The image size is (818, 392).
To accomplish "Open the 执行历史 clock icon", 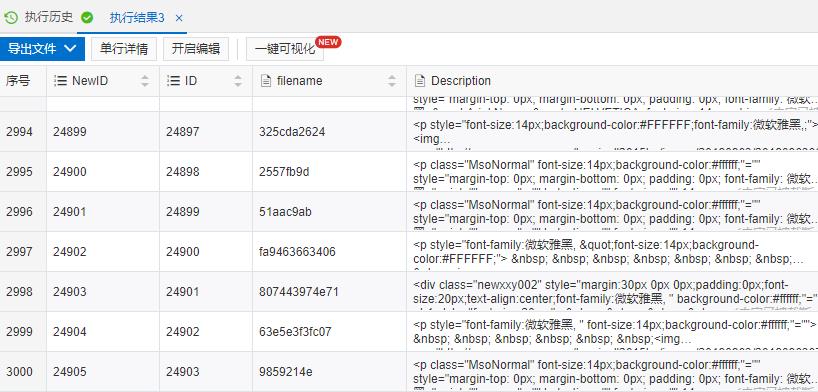I will pos(11,18).
